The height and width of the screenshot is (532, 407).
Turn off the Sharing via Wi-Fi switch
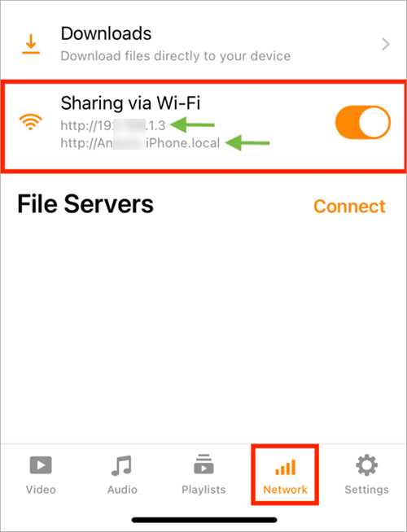coord(363,122)
